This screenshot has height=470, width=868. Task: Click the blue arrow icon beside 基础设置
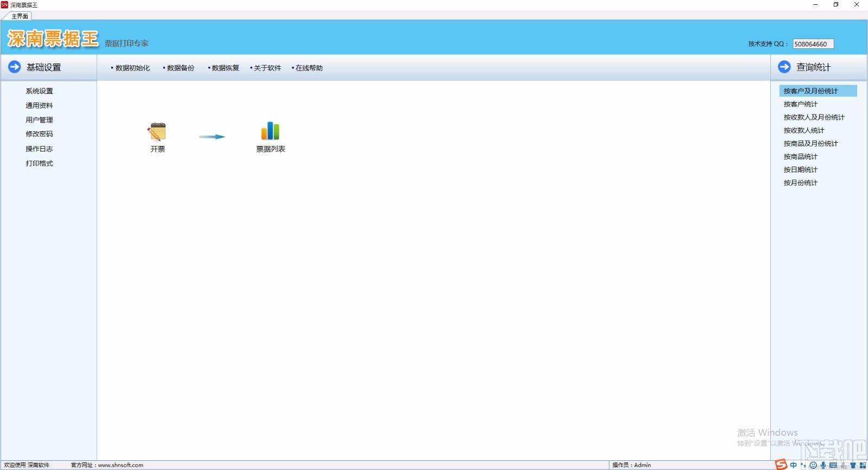click(x=15, y=67)
